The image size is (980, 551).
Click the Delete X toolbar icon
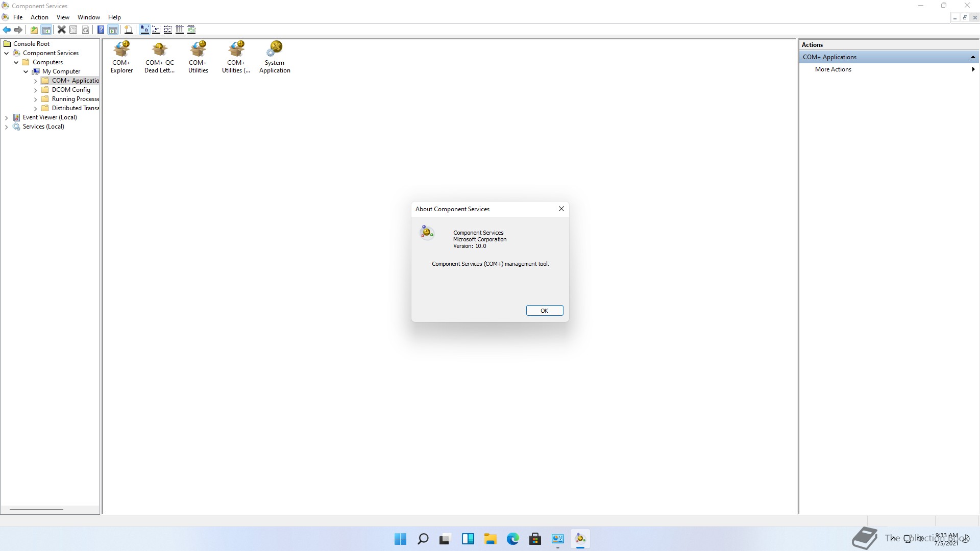click(61, 30)
